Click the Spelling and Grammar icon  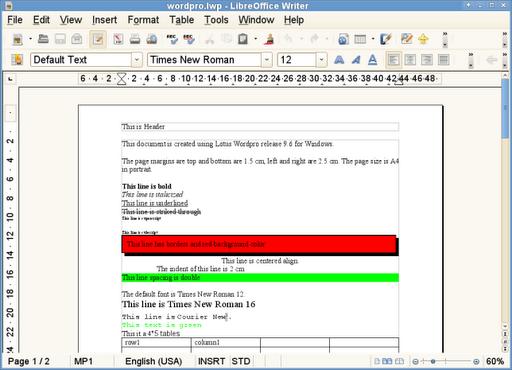pos(172,39)
